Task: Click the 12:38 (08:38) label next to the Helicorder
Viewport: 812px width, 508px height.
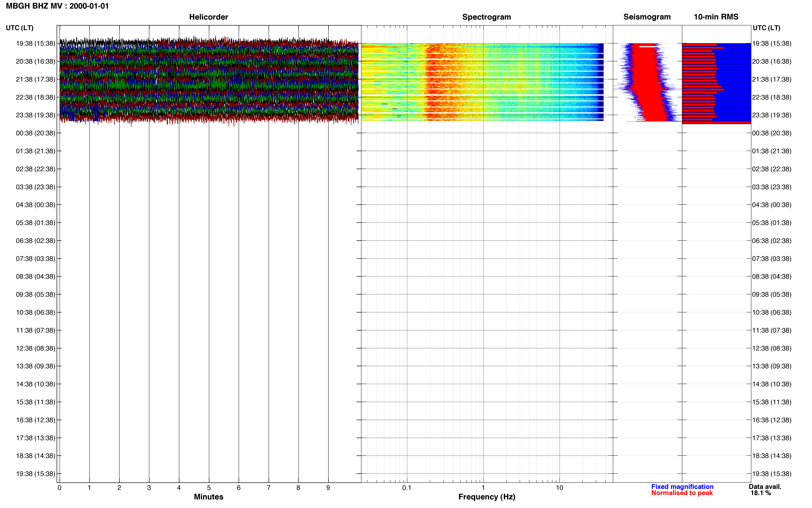Action: (36, 348)
